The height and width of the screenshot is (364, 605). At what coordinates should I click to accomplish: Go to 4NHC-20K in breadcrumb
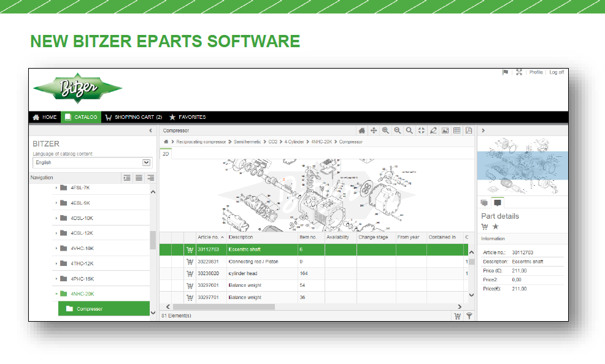(x=322, y=142)
